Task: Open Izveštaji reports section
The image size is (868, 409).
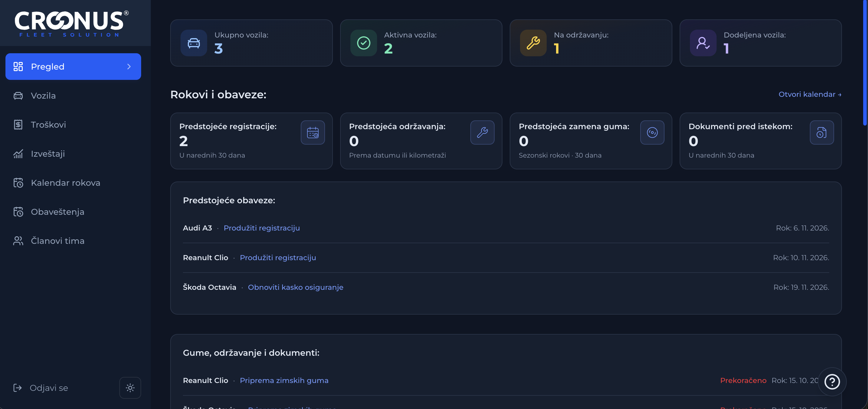Action: point(73,153)
